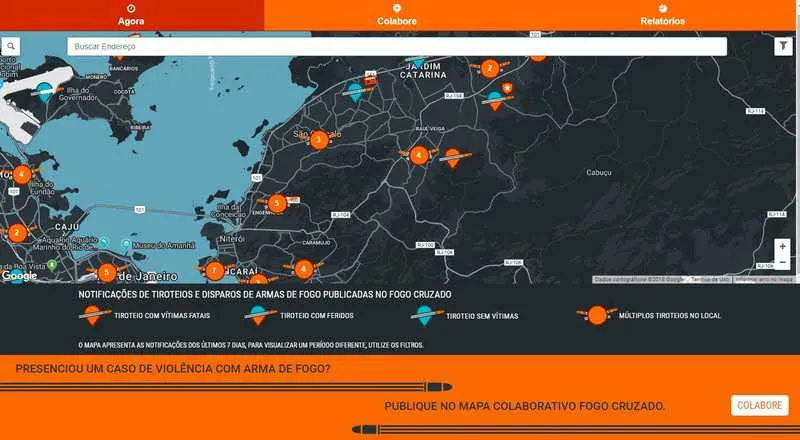
Task: Open cluster marker 4 below Raul Veiga
Action: (x=419, y=155)
